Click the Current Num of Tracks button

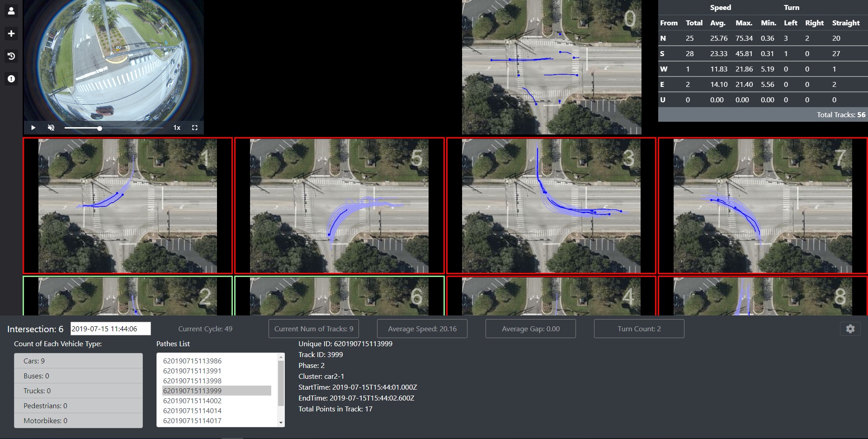tap(313, 329)
